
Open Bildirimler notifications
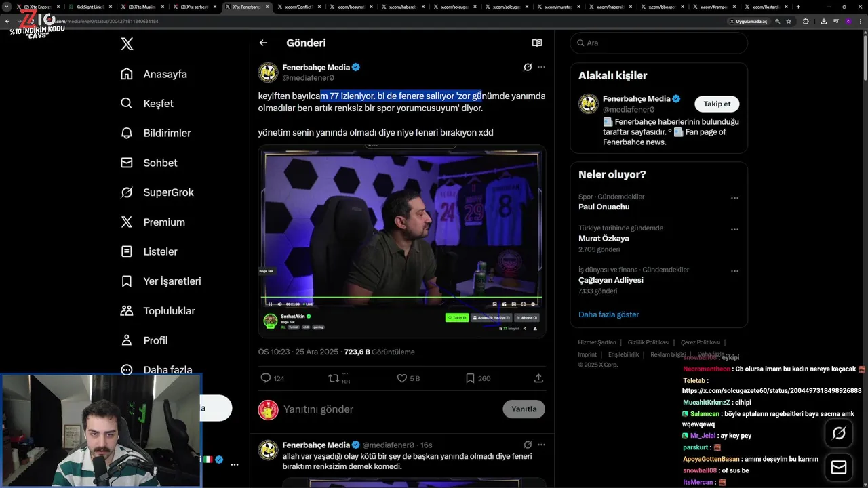[x=155, y=133]
